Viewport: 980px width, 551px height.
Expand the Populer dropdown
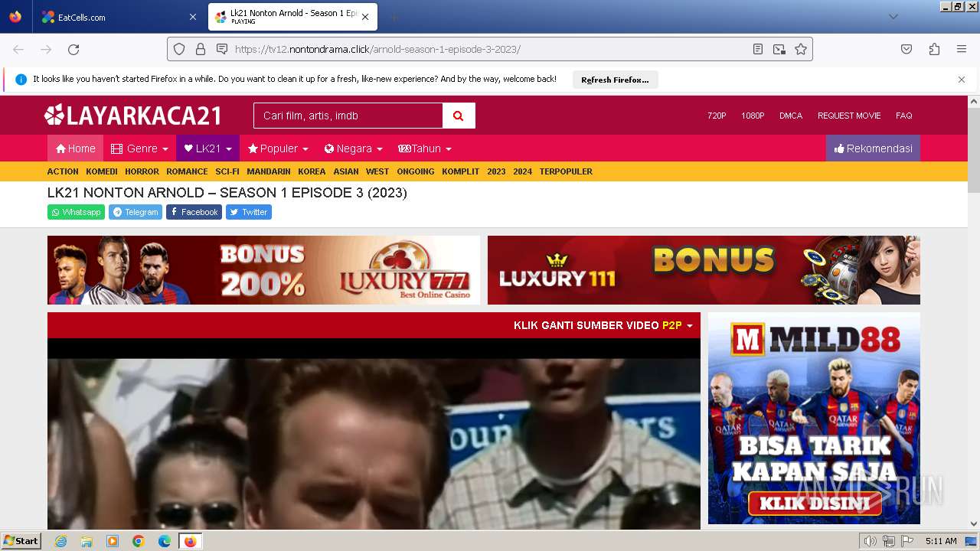pos(278,148)
